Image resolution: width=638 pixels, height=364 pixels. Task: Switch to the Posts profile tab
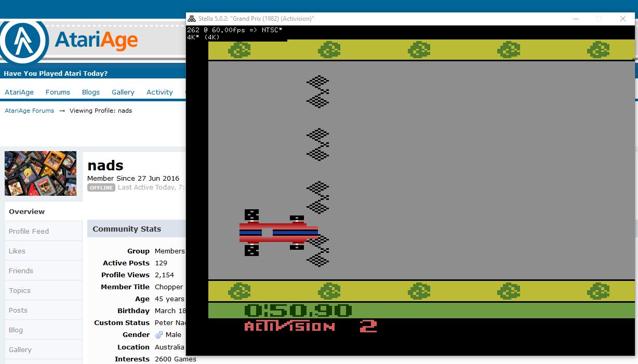pyautogui.click(x=44, y=310)
